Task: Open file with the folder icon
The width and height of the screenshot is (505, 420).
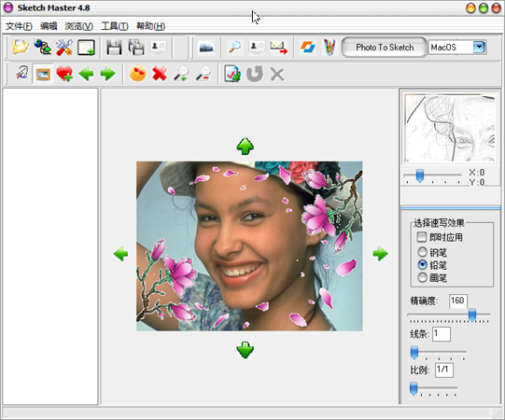Action: (x=21, y=47)
